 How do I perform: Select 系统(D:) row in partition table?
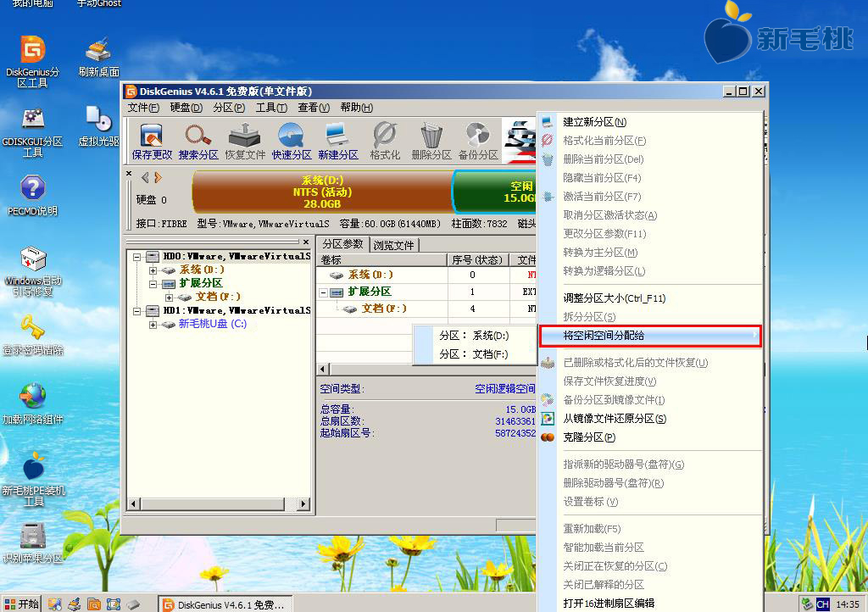[x=426, y=275]
